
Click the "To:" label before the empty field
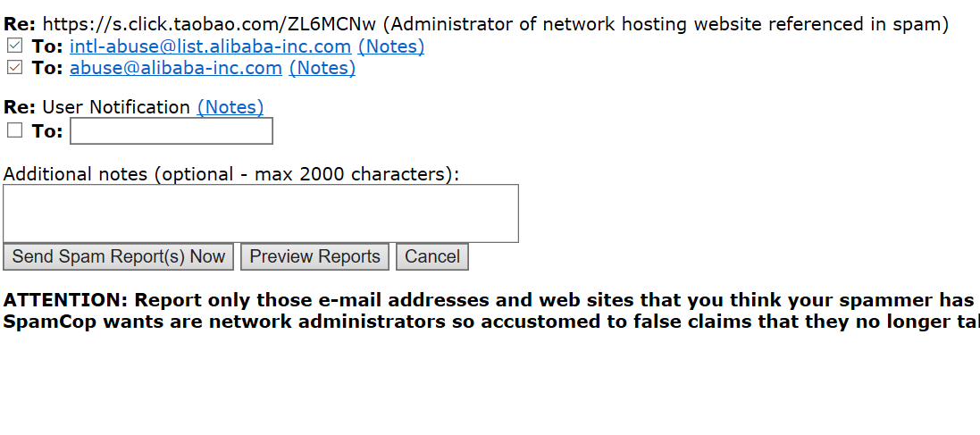tap(47, 131)
